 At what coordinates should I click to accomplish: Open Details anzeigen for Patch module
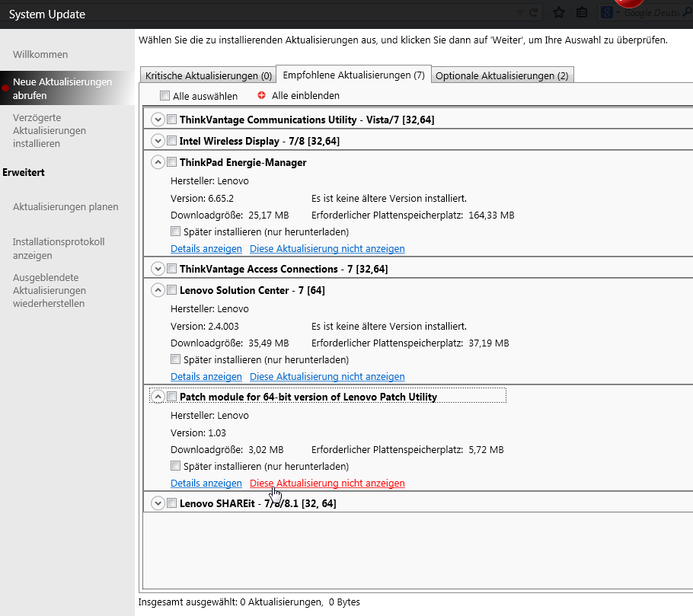206,483
